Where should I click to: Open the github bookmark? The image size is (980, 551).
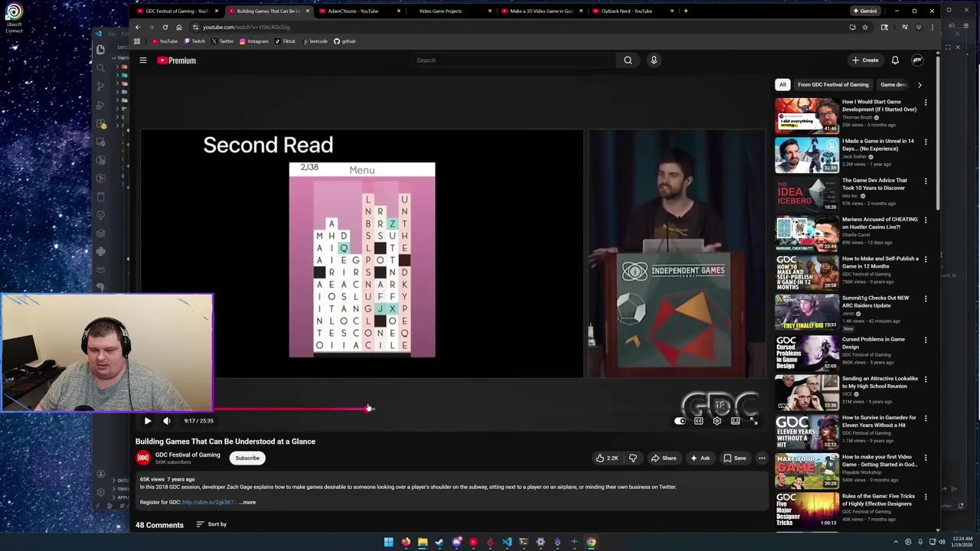(345, 41)
